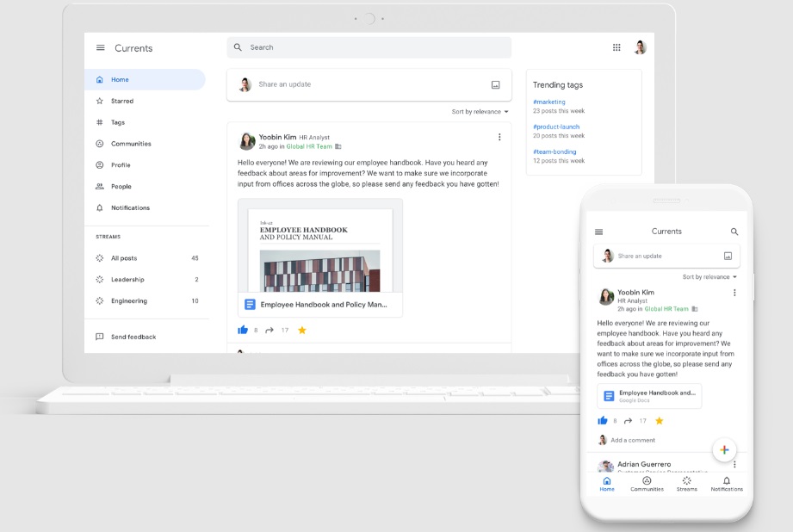Tap the Home tab on phone bottom bar
Screen dimensions: 793x532
tap(607, 484)
